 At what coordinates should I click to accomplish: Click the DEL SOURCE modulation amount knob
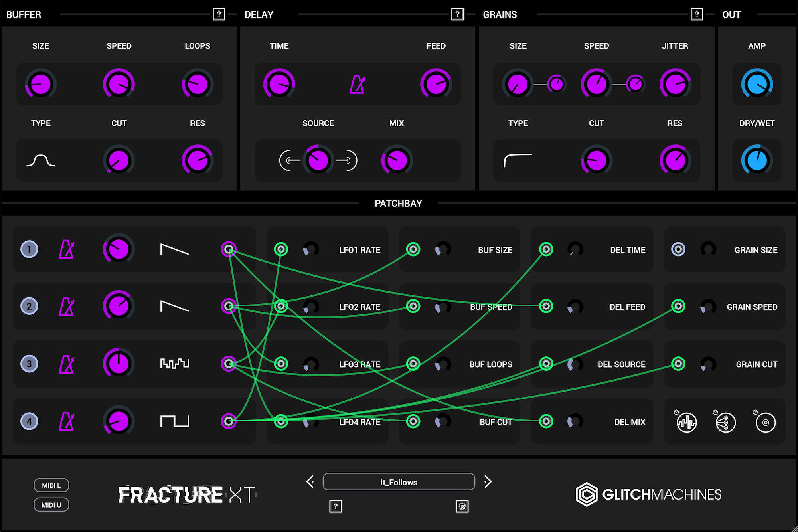pyautogui.click(x=575, y=364)
